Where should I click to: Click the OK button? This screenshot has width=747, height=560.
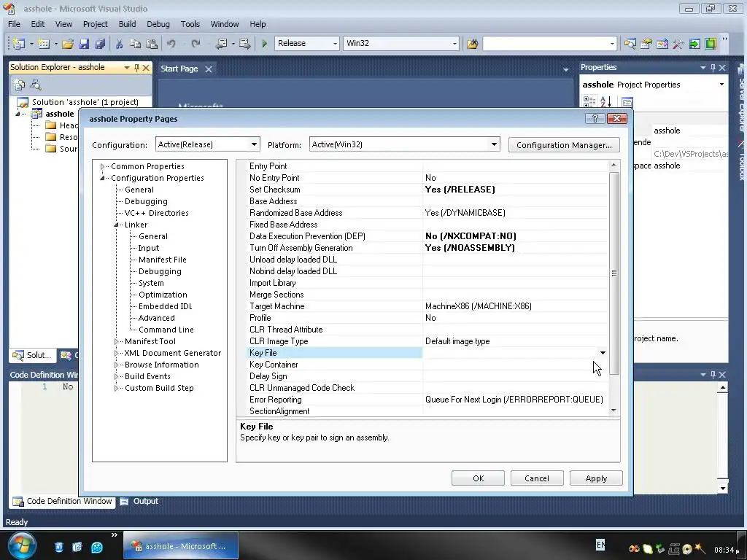pos(478,478)
